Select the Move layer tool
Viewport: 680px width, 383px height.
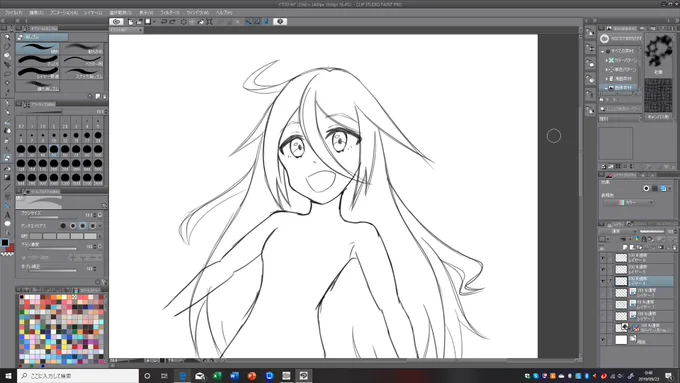click(7, 65)
